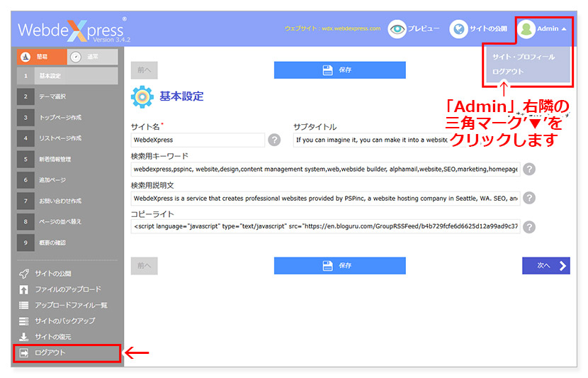Open help icon beside 検索用キーワード field
The image size is (588, 378).
[529, 169]
